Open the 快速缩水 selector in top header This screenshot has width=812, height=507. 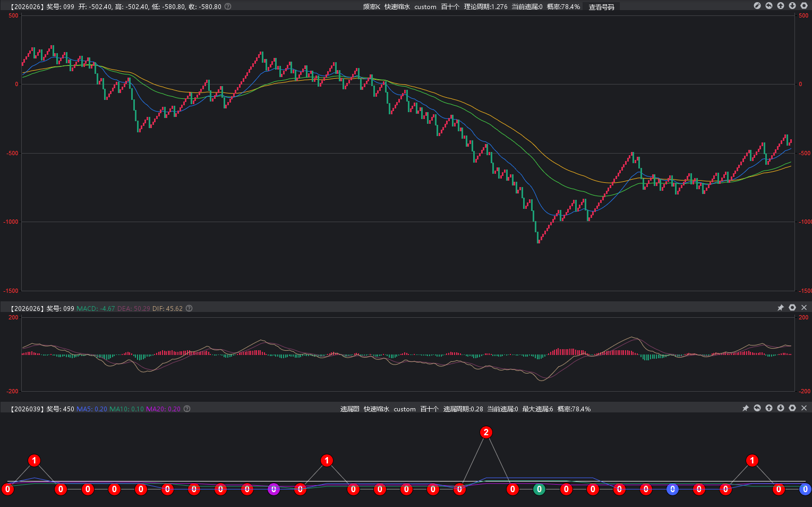pos(397,7)
